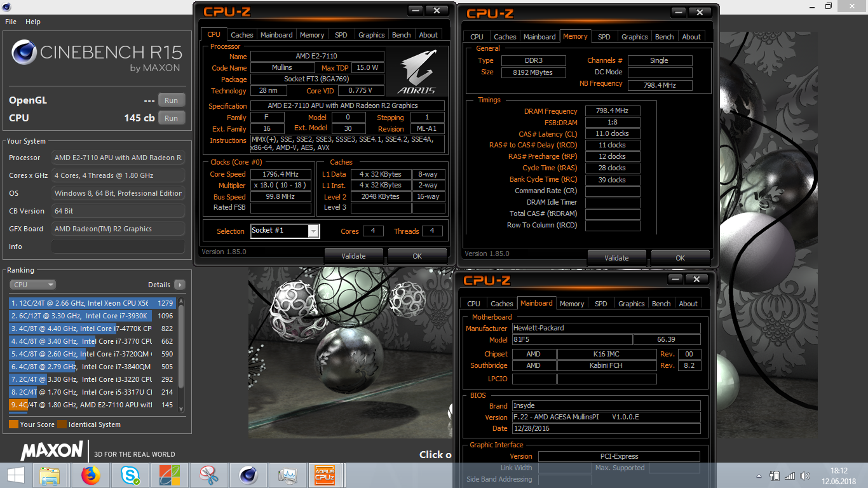Click Validate in CPU-Z CPU window

(353, 256)
